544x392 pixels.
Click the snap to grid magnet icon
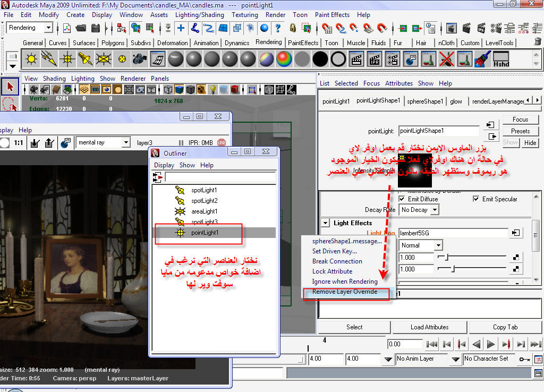327,28
